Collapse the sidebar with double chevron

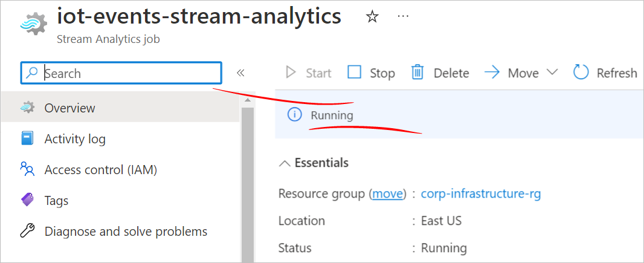240,73
